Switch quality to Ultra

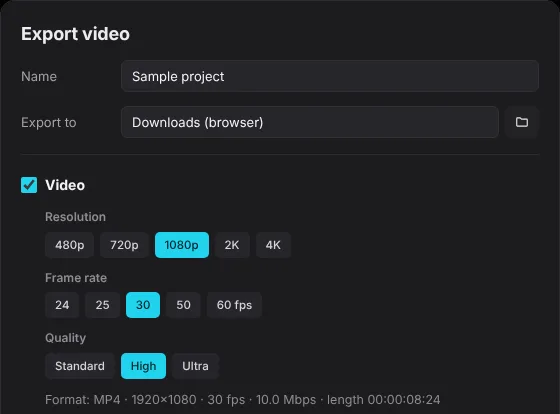[195, 366]
